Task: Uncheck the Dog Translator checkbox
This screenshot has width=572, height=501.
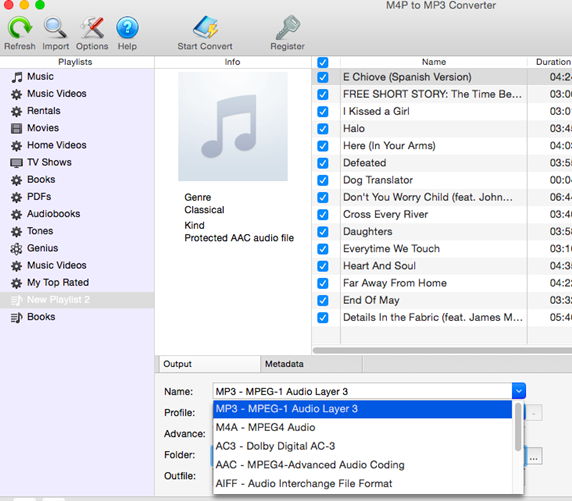Action: click(322, 180)
